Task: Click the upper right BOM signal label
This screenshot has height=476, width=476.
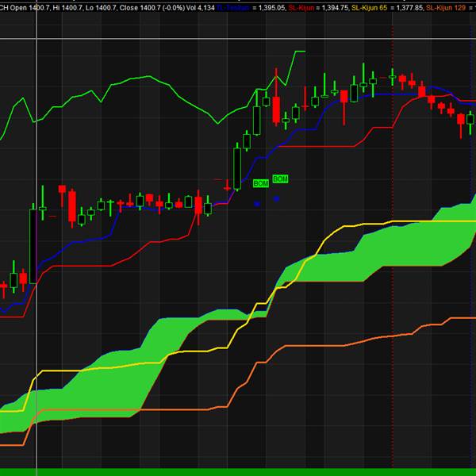Action: [280, 179]
